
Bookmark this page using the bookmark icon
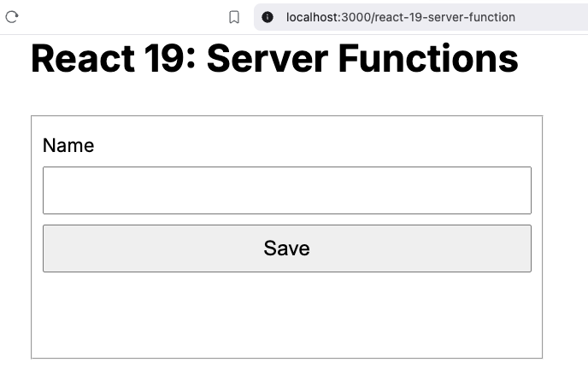pyautogui.click(x=234, y=17)
